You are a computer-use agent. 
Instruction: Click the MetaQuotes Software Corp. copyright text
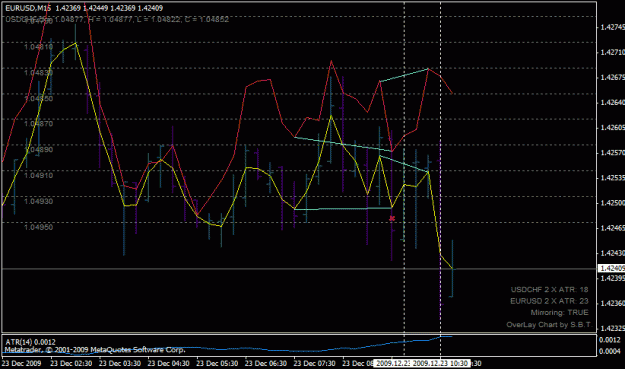[x=95, y=350]
